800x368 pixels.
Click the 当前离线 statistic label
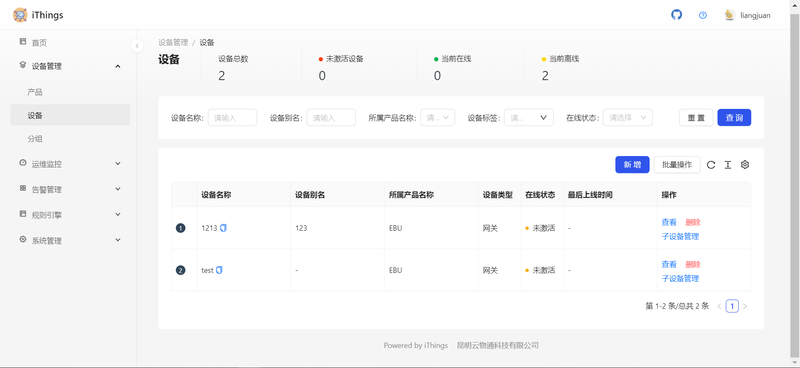564,59
